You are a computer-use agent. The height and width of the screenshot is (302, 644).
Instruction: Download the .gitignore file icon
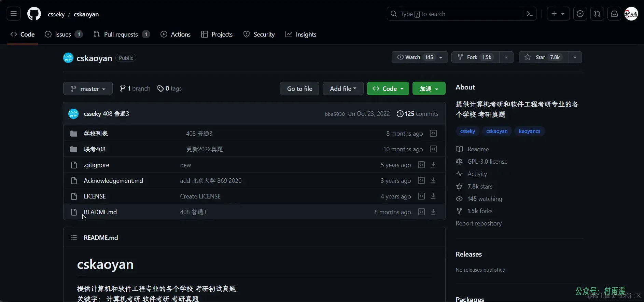(433, 165)
